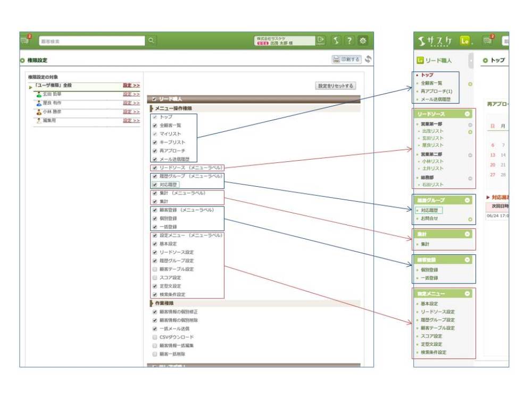This screenshot has width=532, height=399.
Task: Click the magnifier search icon
Action: [x=151, y=40]
